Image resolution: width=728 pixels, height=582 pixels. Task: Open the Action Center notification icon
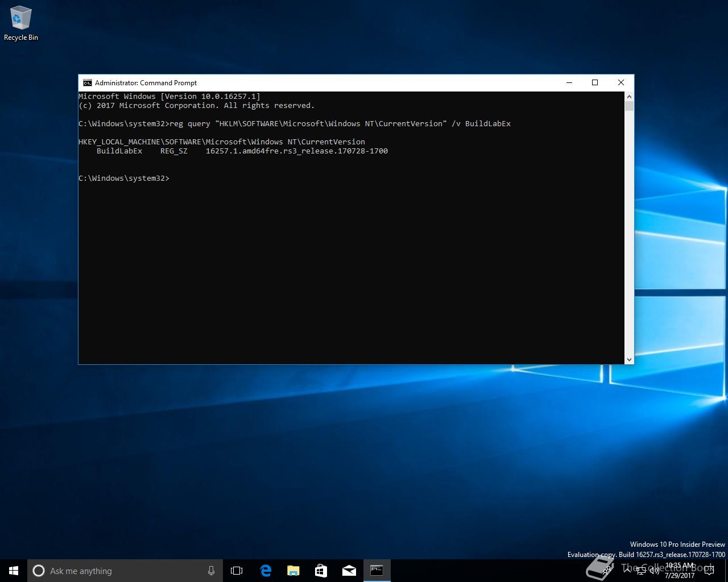pyautogui.click(x=709, y=571)
